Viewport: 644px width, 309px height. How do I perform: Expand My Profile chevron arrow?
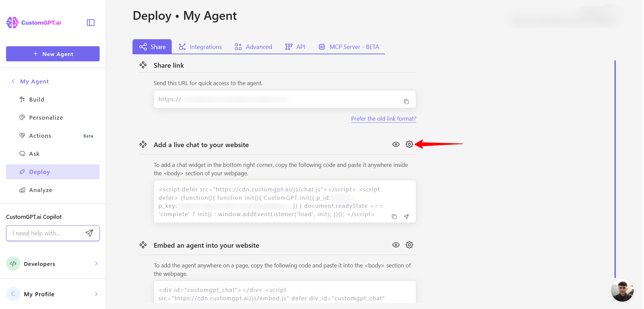[96, 294]
